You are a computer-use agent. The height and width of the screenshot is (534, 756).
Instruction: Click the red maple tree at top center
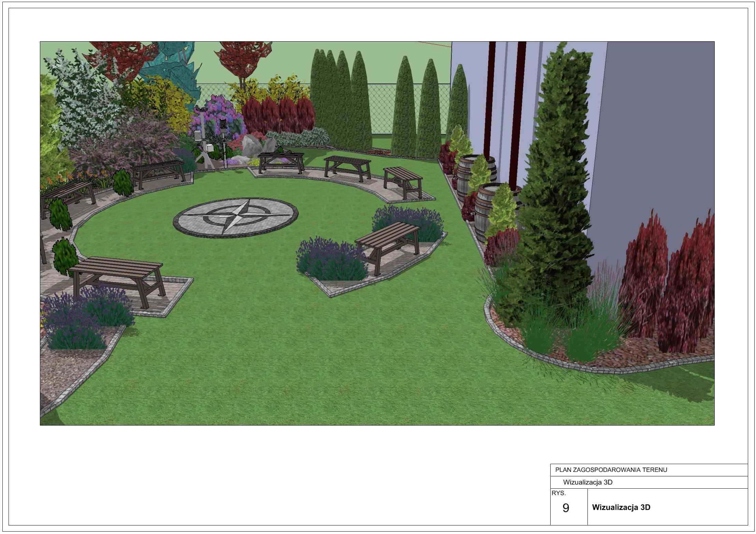243,59
